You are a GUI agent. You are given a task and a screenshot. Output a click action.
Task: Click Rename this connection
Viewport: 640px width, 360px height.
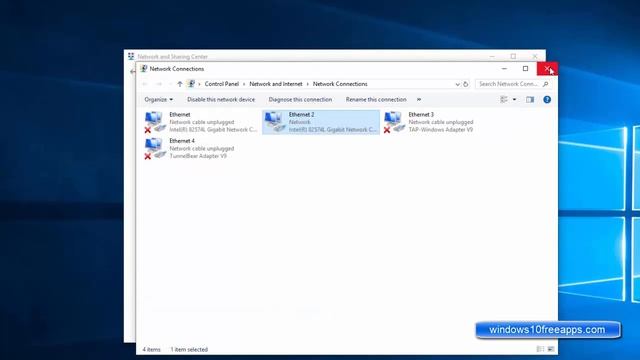point(376,100)
